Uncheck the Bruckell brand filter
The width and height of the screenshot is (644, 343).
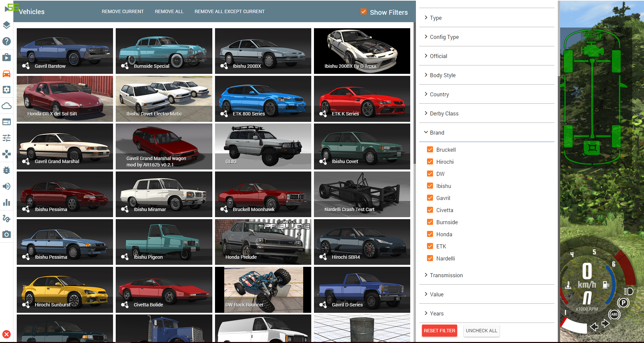click(430, 149)
